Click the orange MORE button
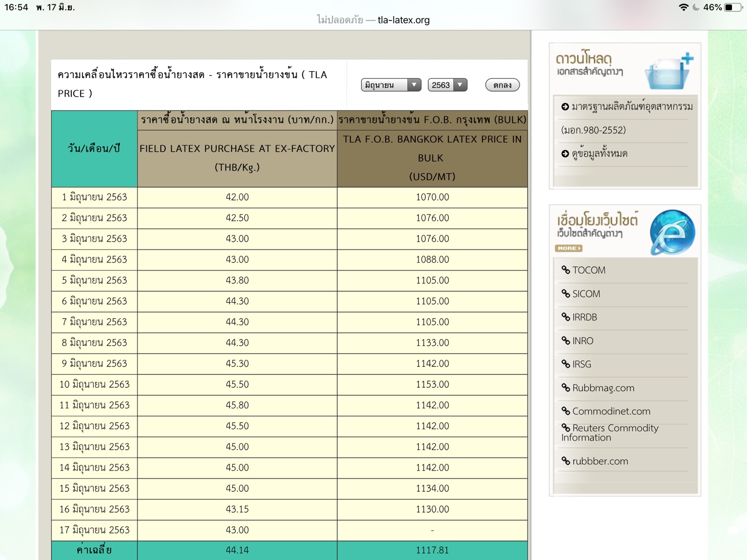 coord(569,248)
